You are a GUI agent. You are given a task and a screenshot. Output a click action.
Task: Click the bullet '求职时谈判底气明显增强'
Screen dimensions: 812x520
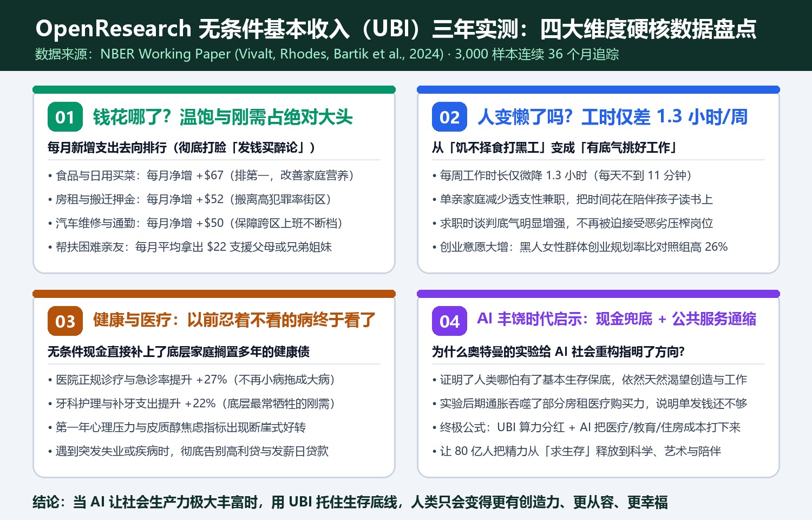point(573,223)
